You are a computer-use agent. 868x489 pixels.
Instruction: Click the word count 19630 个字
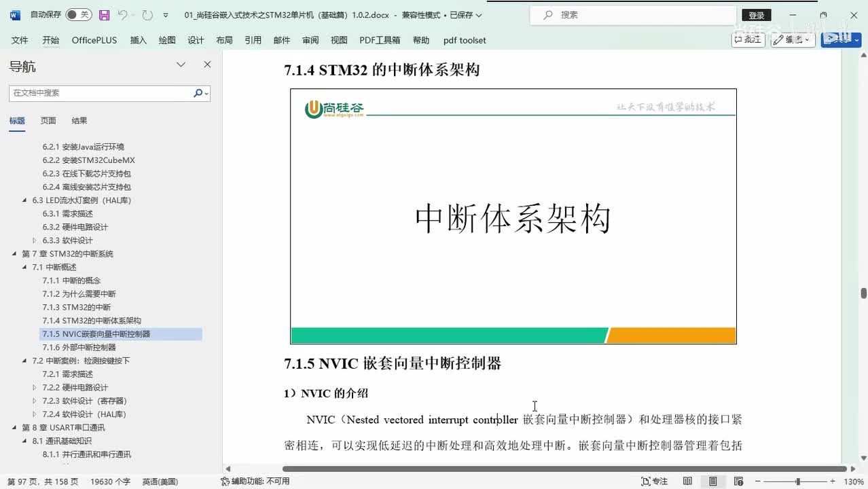click(x=110, y=481)
